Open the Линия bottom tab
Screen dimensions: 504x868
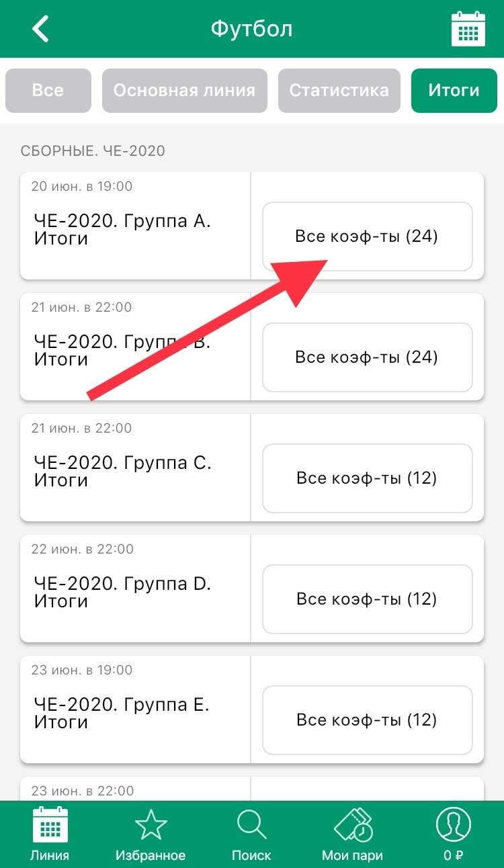50,833
